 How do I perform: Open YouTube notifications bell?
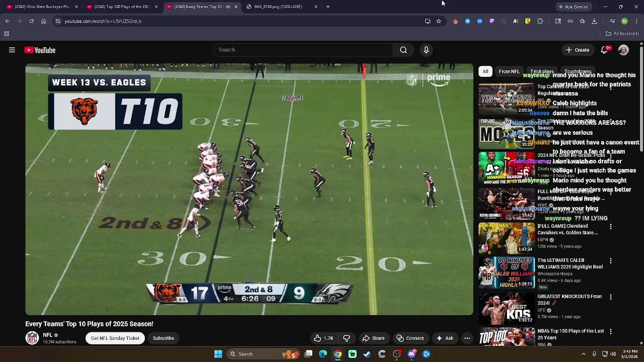tap(605, 50)
